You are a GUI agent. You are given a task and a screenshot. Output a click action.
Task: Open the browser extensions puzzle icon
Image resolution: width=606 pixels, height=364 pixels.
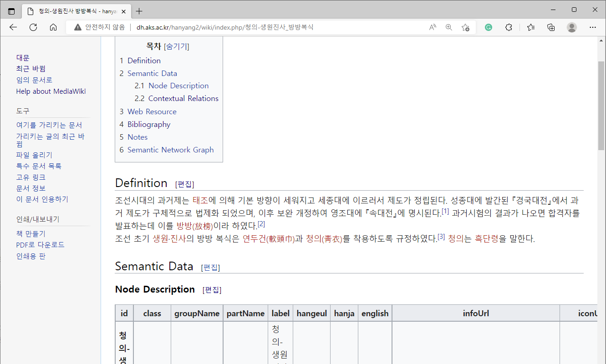pos(509,27)
